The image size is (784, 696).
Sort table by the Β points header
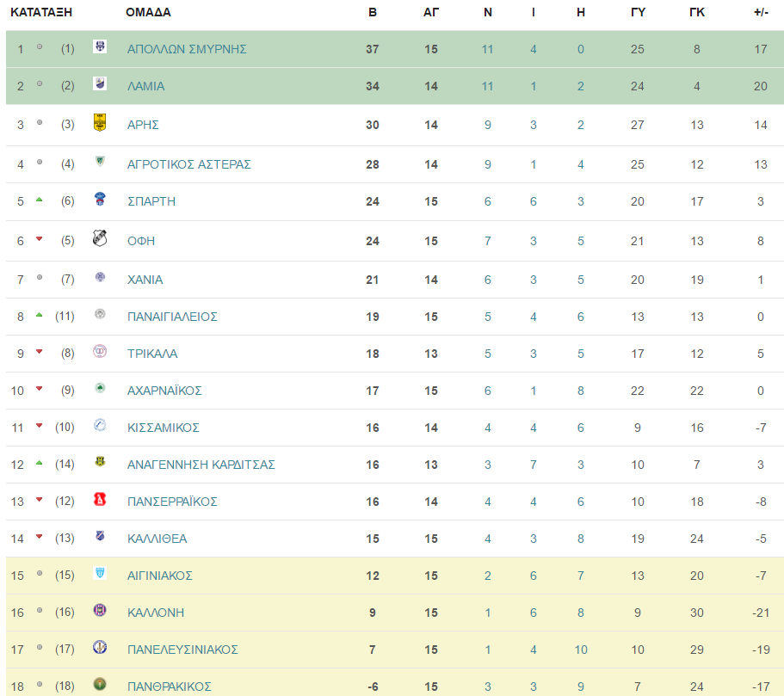coord(373,13)
